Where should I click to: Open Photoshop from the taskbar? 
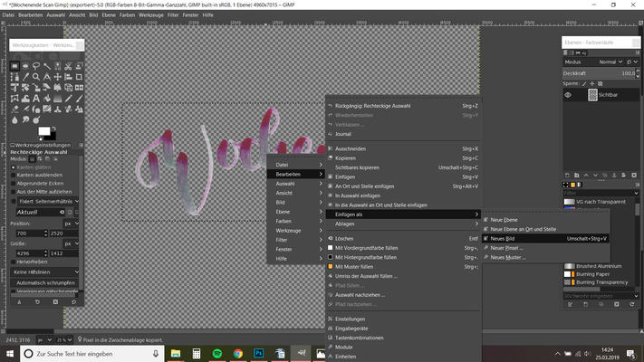click(x=258, y=352)
